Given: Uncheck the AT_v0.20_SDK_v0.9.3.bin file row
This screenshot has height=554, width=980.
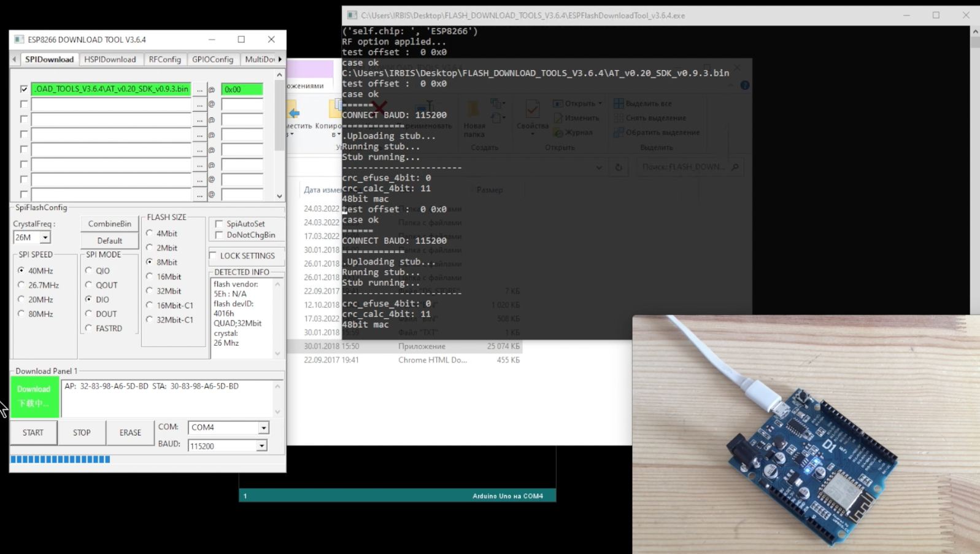Looking at the screenshot, I should click(24, 89).
